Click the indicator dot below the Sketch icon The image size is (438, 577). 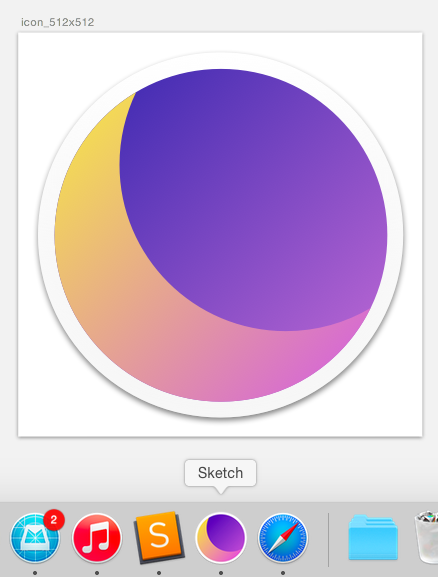(221, 573)
